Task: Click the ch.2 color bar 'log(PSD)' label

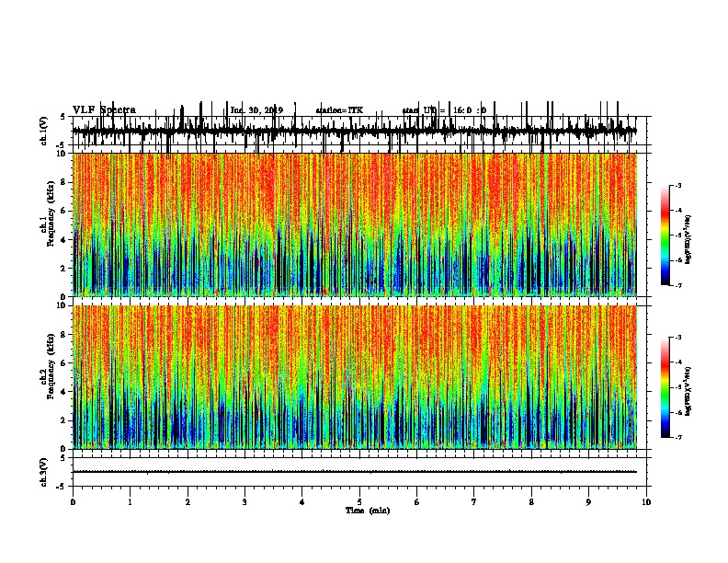Action: (688, 391)
